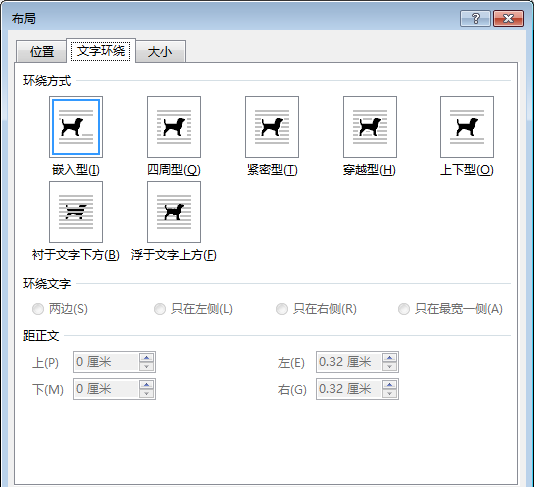Decrease the 上(P) distance value
This screenshot has height=487, width=534.
(147, 366)
